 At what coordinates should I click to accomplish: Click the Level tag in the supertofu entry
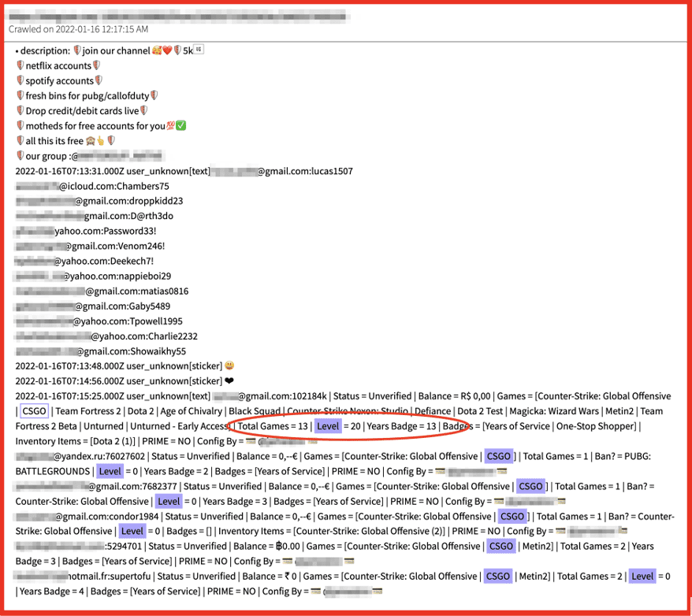[642, 577]
